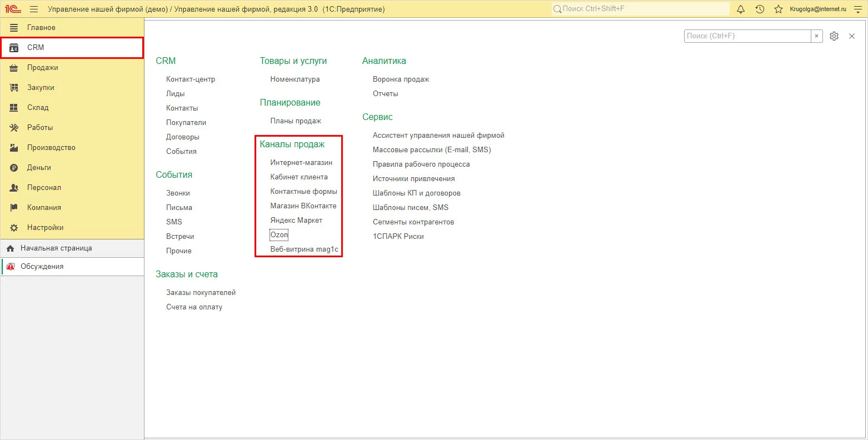Focus the Поиск (Ctrl+F) panel search field

(747, 36)
